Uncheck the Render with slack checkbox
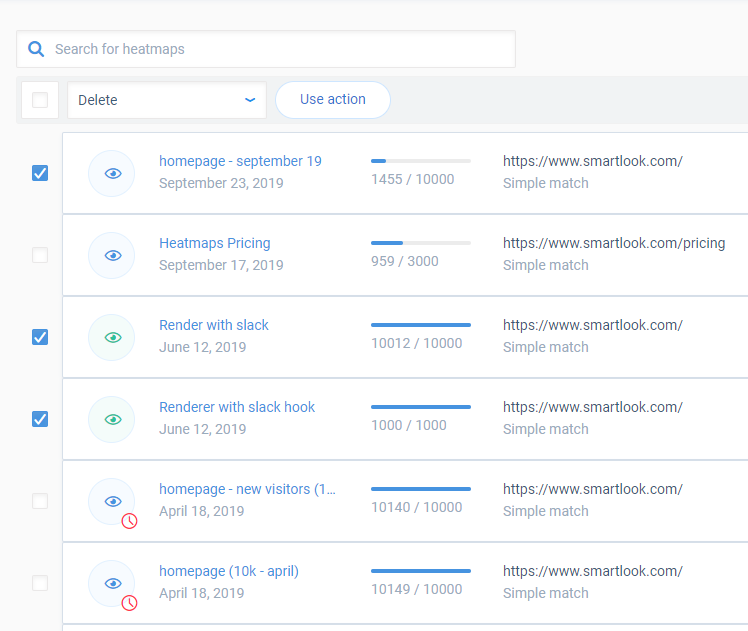This screenshot has width=748, height=631. pyautogui.click(x=40, y=337)
